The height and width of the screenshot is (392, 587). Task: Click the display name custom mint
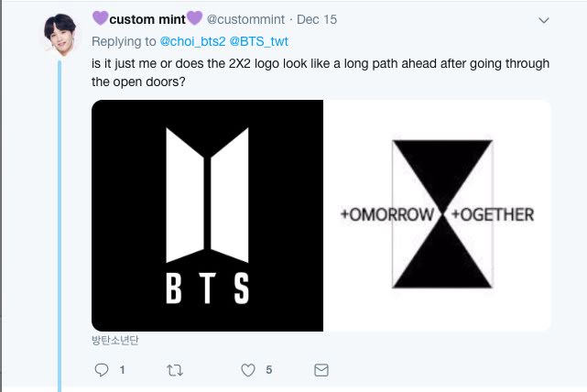(147, 19)
